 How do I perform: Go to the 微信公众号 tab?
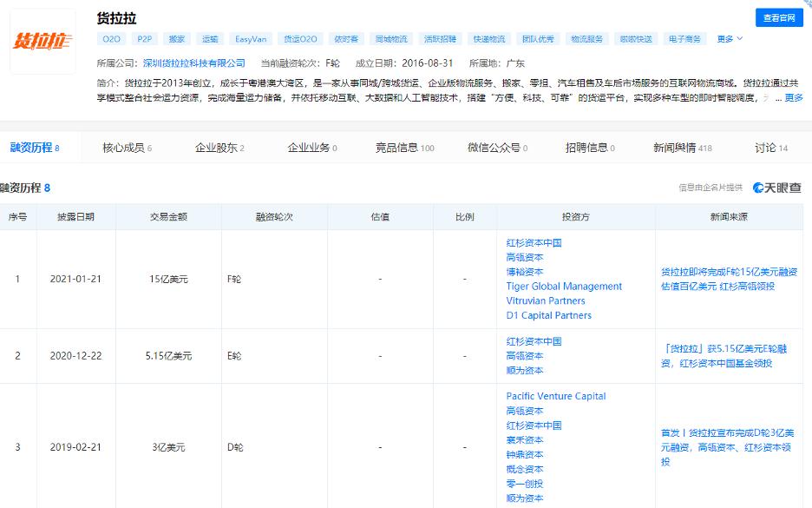[x=498, y=148]
